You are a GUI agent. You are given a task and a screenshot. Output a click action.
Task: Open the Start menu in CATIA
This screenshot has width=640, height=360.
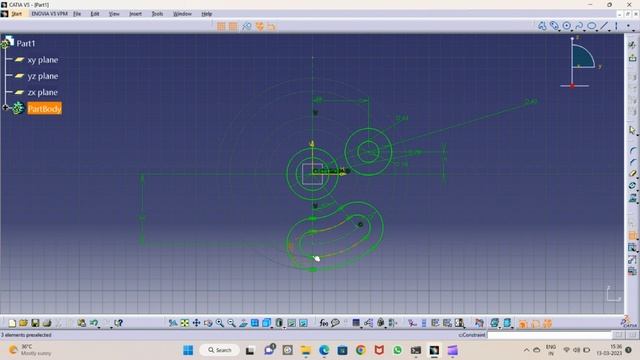17,14
